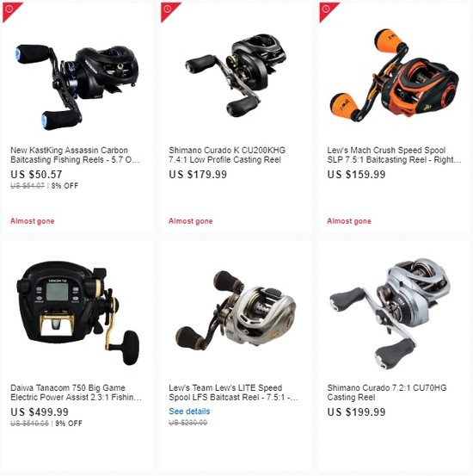473x476 pixels.
Task: Click the clock badge on Shimano Curado K card
Action: point(168,9)
